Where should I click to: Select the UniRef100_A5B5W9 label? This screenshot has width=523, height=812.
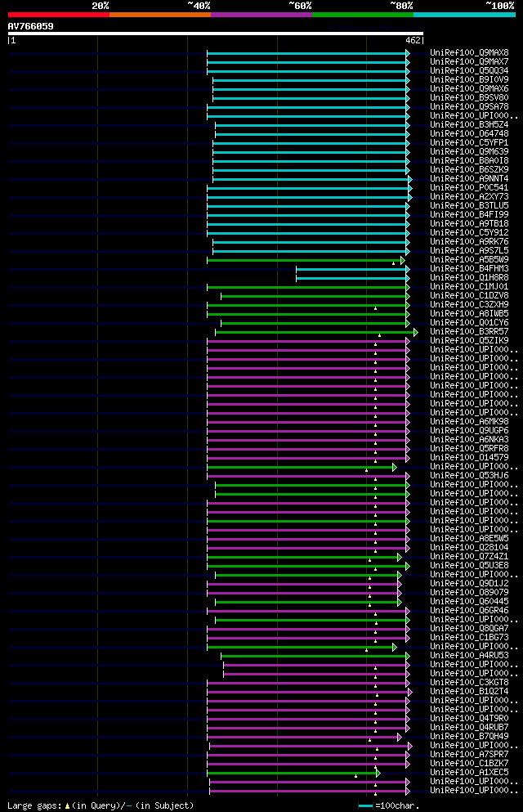(x=469, y=259)
